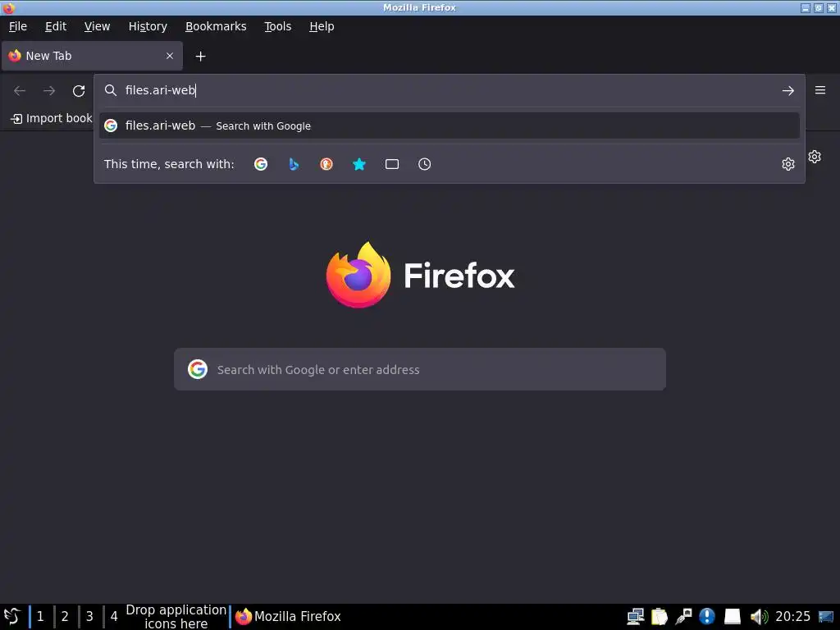Image resolution: width=840 pixels, height=630 pixels.
Task: Open search settings gear in dropdown
Action: (x=788, y=164)
